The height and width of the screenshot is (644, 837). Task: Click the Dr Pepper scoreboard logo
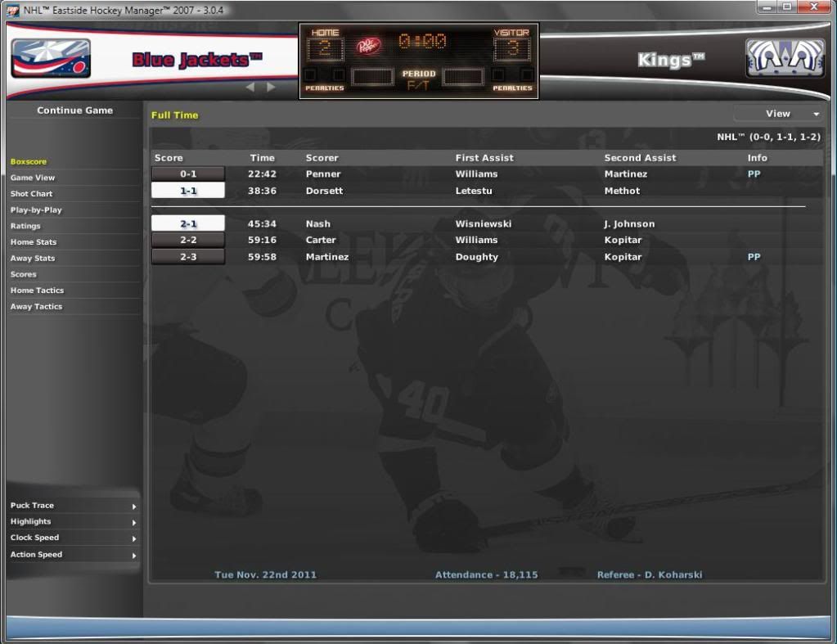coord(368,47)
